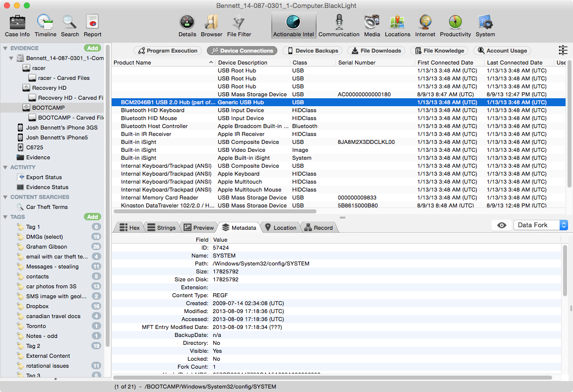Open the Report tool
Screen dimensions: 573x392
92,22
